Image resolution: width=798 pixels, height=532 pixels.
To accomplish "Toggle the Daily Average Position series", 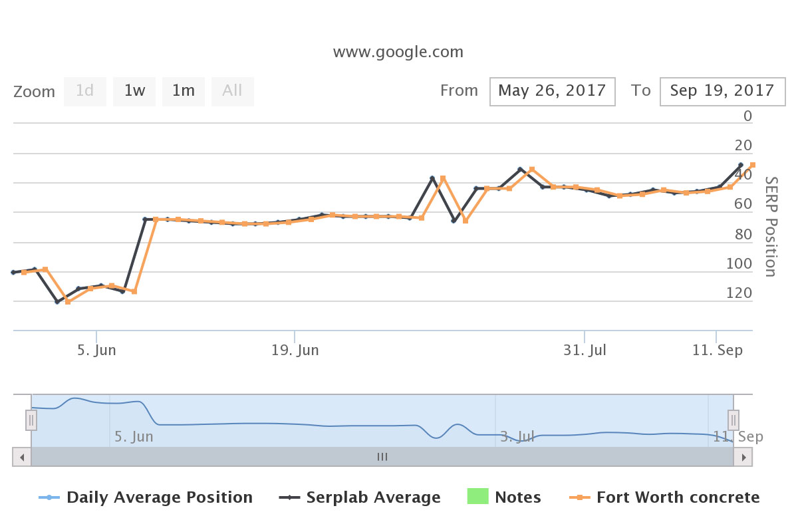I will click(x=160, y=497).
